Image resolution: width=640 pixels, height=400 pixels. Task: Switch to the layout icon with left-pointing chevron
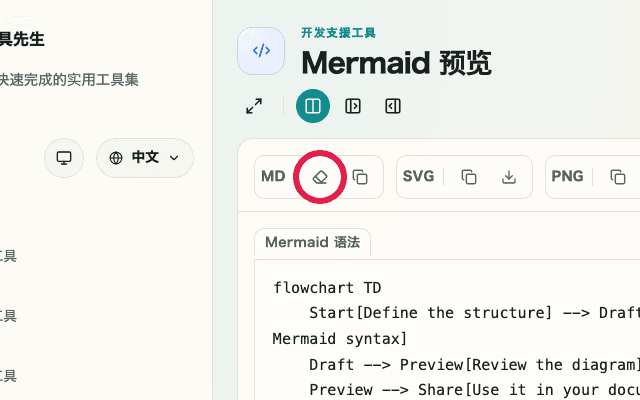click(x=393, y=106)
